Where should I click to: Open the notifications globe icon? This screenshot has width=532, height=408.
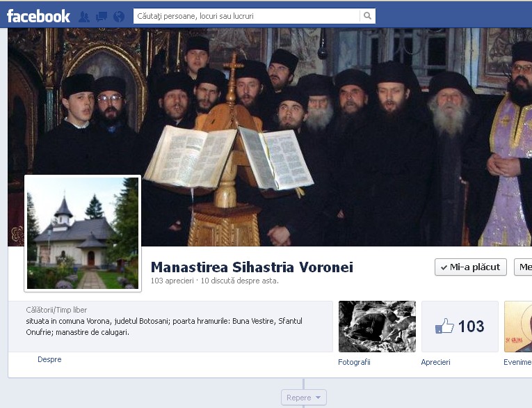pyautogui.click(x=119, y=16)
